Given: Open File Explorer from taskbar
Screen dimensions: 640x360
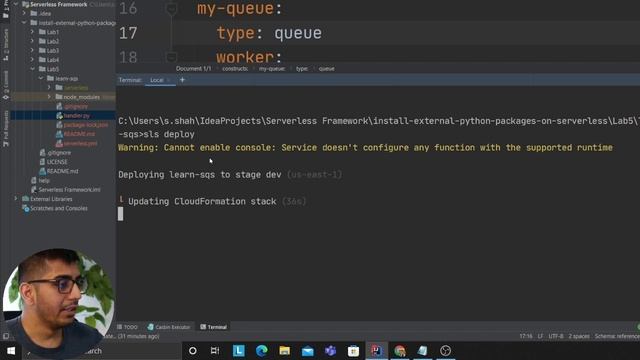Looking at the screenshot, I should click(284, 351).
